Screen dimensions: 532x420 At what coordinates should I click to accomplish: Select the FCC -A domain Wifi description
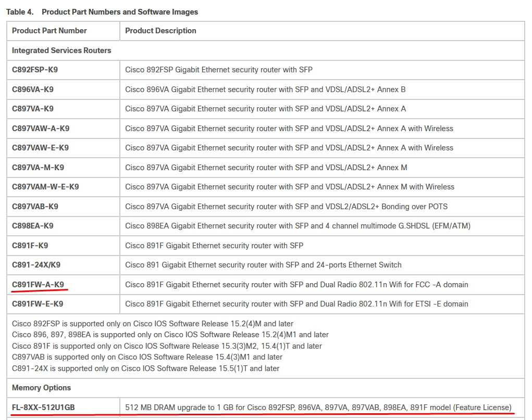[x=296, y=284]
